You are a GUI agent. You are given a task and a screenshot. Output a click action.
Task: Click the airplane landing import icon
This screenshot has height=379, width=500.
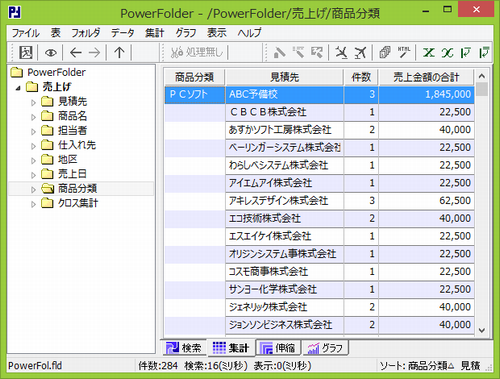pos(341,52)
